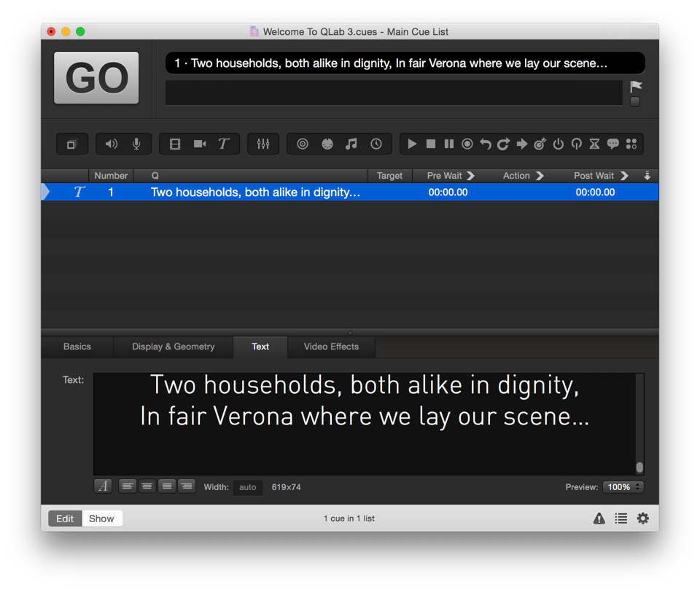This screenshot has width=700, height=590.
Task: Insert a Video cue using film icon
Action: [175, 144]
